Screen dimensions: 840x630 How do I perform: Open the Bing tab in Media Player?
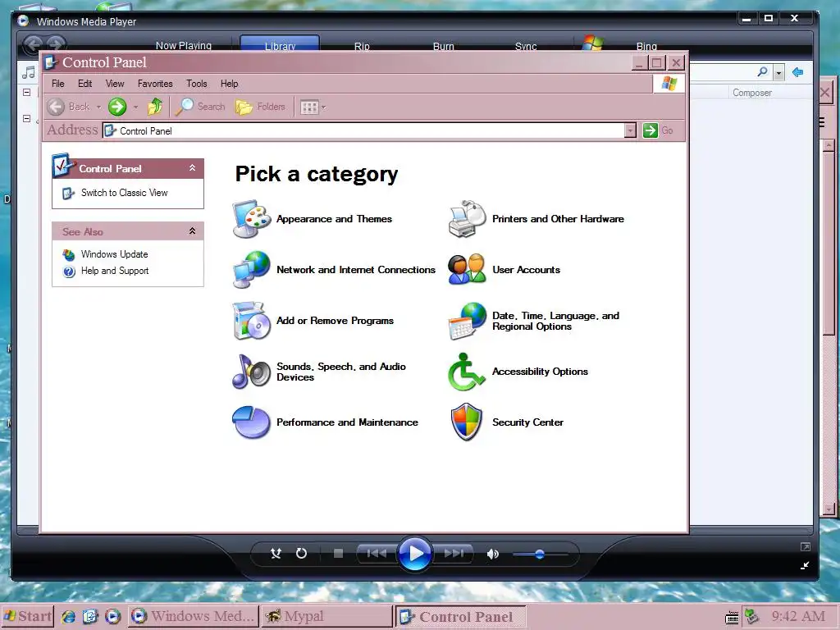(646, 46)
